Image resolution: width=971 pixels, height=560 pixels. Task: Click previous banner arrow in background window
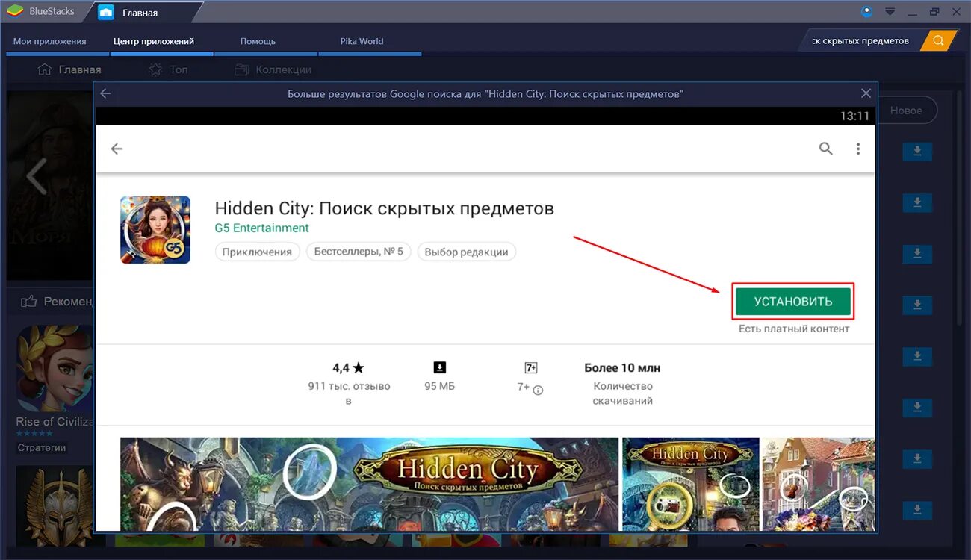tap(36, 177)
